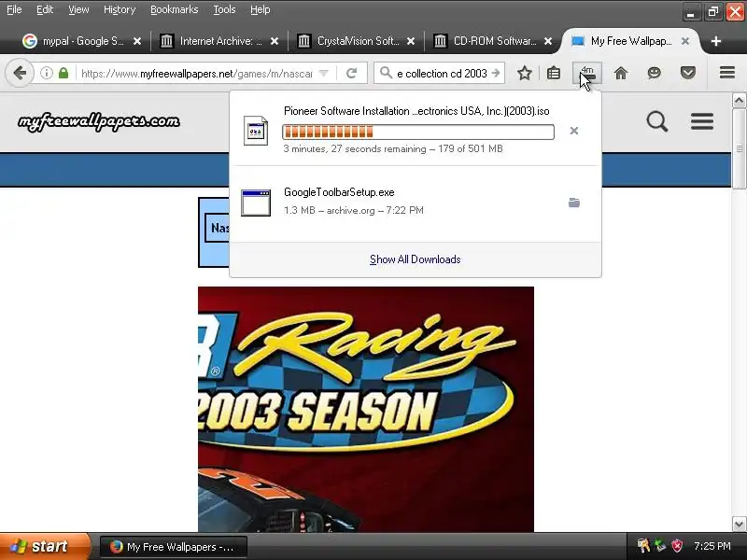This screenshot has width=747, height=560.
Task: Open the View menu
Action: point(78,9)
